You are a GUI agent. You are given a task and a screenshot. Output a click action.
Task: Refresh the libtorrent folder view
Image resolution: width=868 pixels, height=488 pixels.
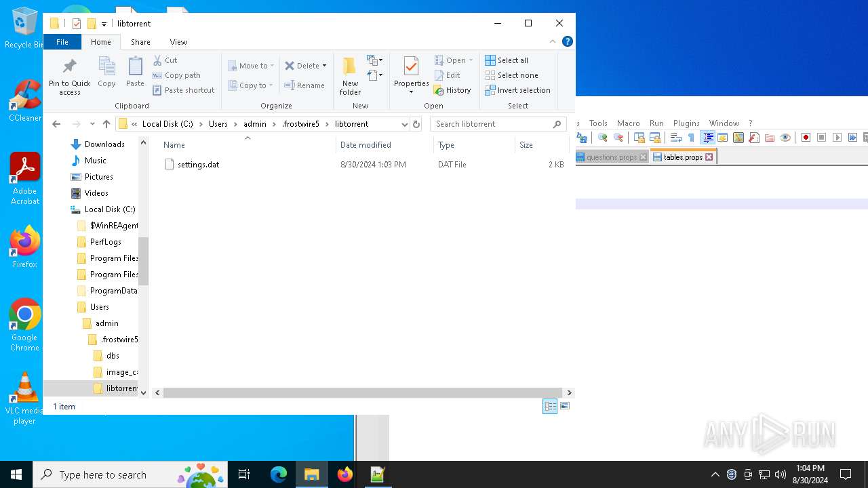click(x=416, y=124)
